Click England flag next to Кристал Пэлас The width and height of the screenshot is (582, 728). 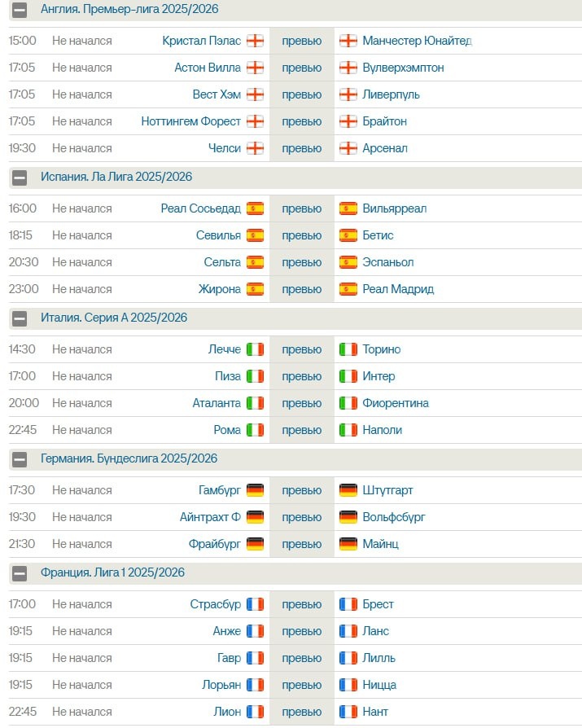pyautogui.click(x=256, y=41)
